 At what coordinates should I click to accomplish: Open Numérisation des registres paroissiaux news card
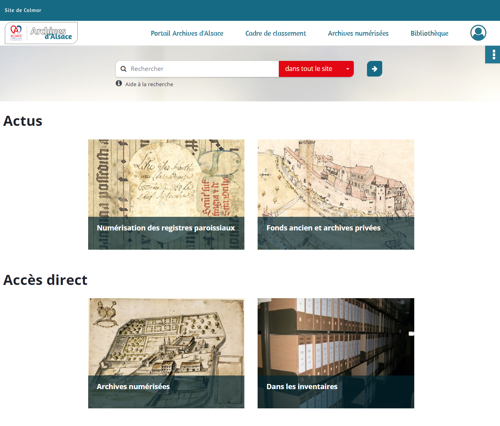[166, 194]
